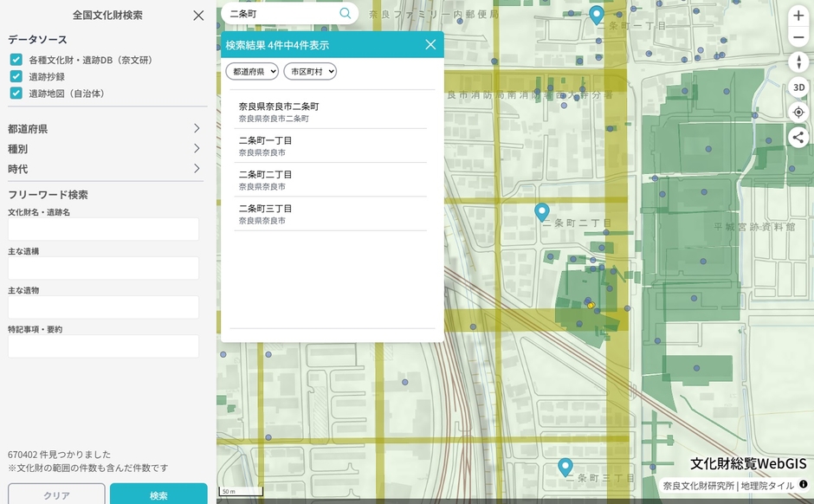Locate my current position on map
Viewport: 814px width, 504px height.
pos(798,113)
